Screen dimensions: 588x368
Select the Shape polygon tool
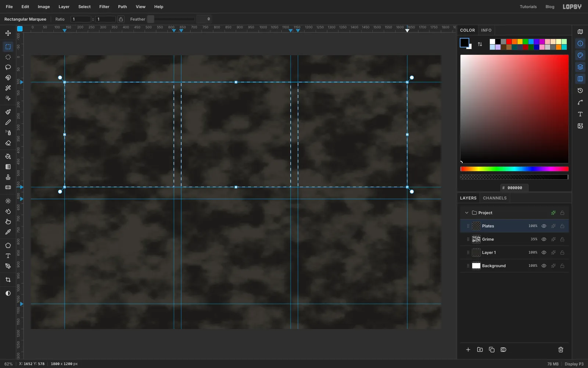[8, 245]
